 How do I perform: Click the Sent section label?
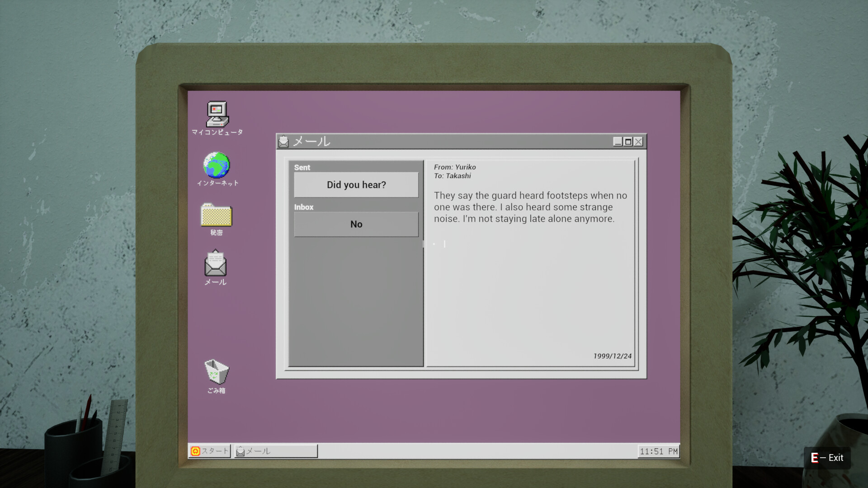(x=302, y=168)
